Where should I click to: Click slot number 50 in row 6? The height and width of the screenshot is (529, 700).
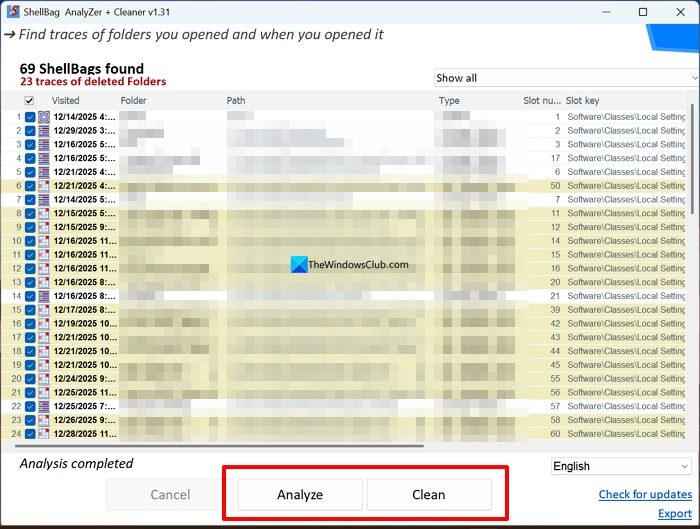[555, 186]
